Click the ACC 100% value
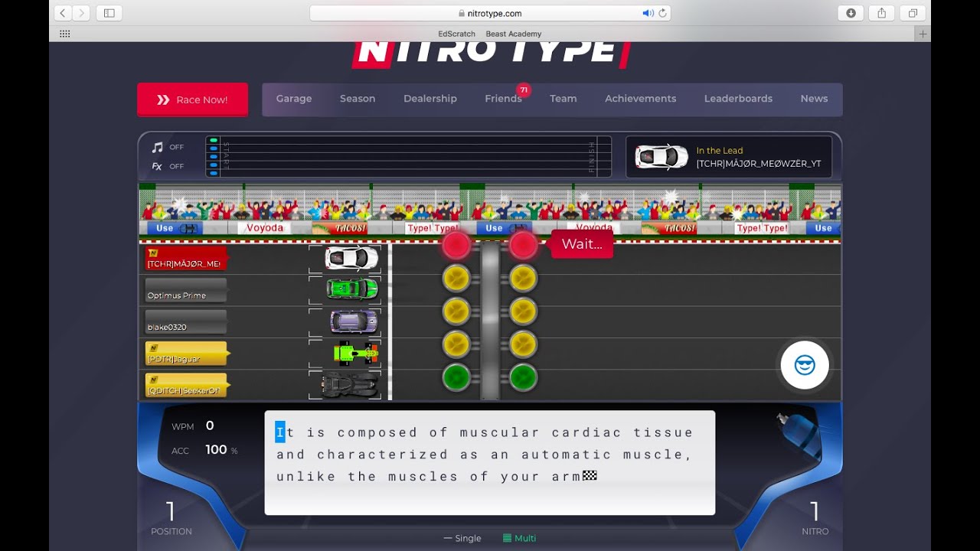Screen dimensions: 980x551 [221, 450]
